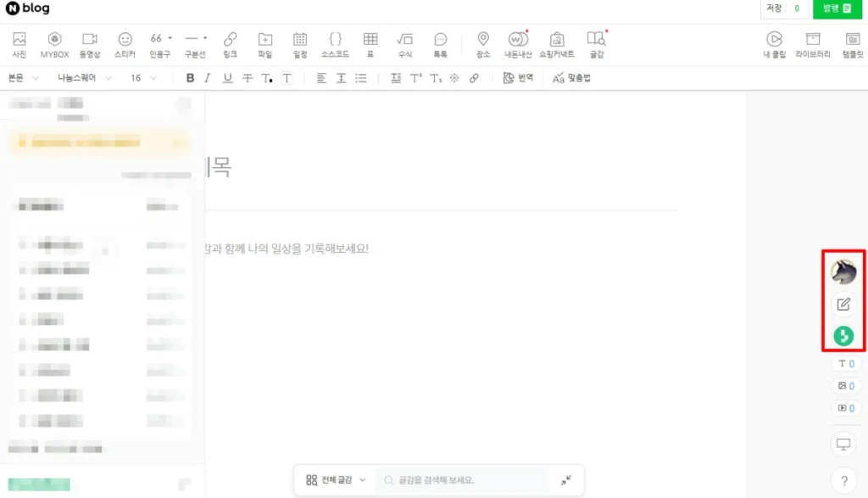The height and width of the screenshot is (498, 868).
Task: Add a place with 장소 icon
Action: pos(483,44)
